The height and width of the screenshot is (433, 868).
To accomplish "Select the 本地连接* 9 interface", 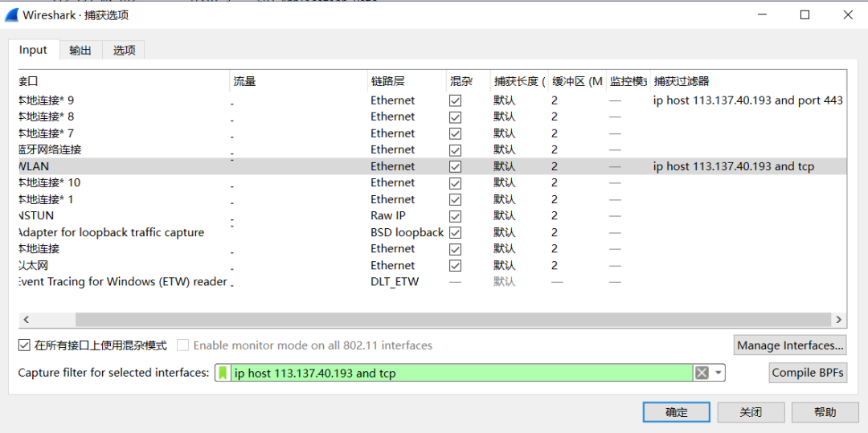I will pos(47,100).
